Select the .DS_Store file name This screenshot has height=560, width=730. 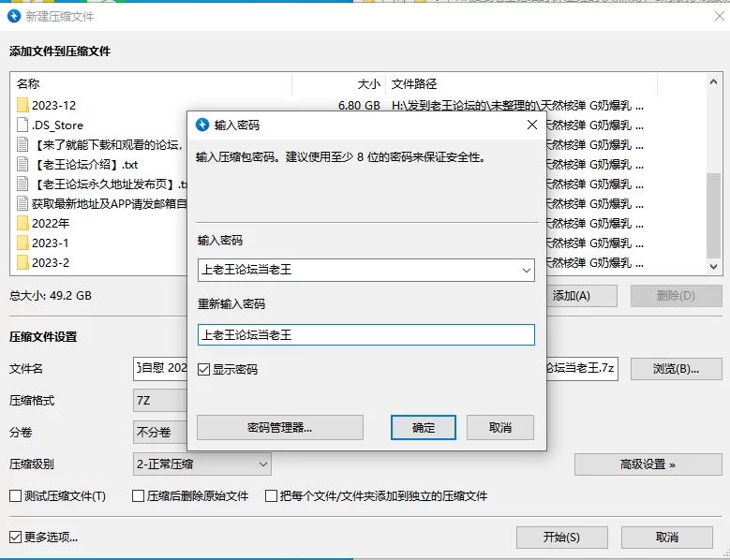click(57, 125)
